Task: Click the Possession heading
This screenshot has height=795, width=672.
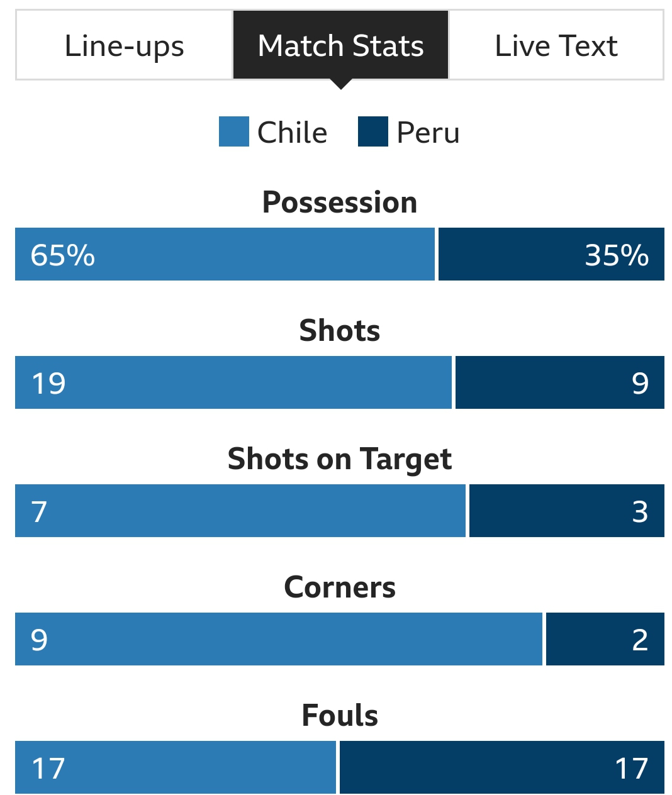Action: point(340,203)
